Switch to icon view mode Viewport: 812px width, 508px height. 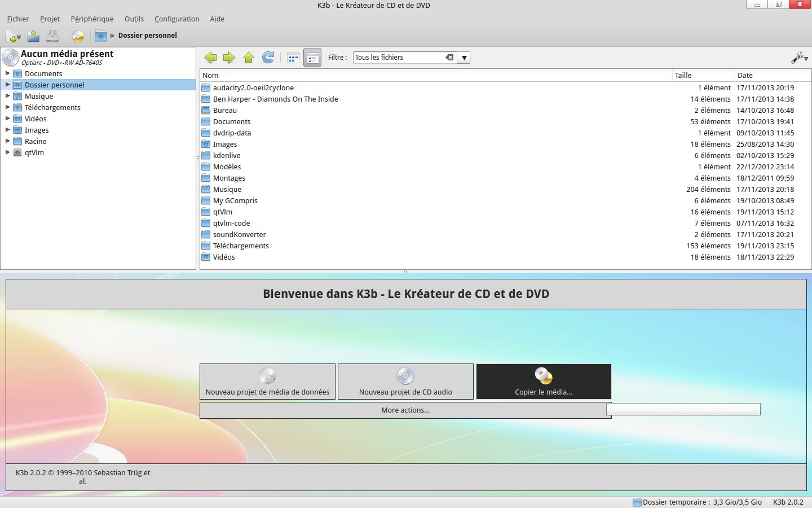click(293, 58)
